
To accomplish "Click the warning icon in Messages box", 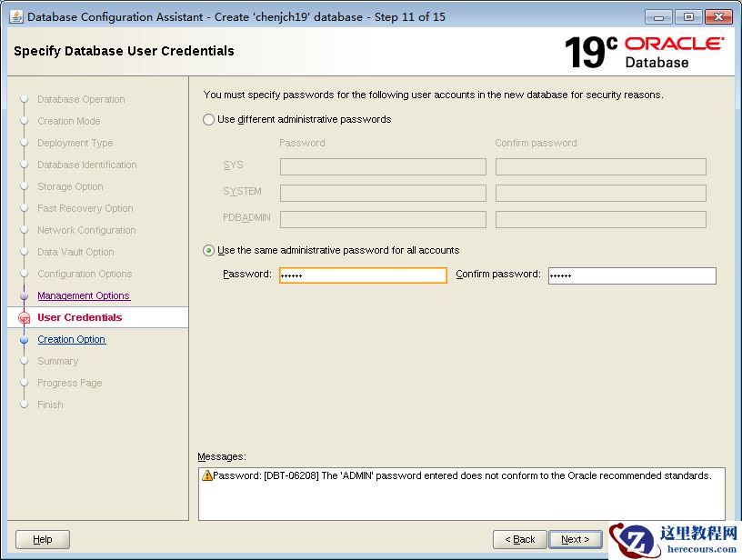I will pos(206,475).
